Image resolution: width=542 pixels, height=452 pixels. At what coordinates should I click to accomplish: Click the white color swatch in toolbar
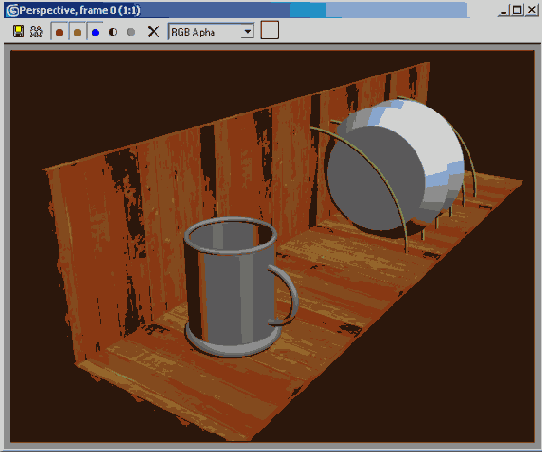tap(270, 30)
